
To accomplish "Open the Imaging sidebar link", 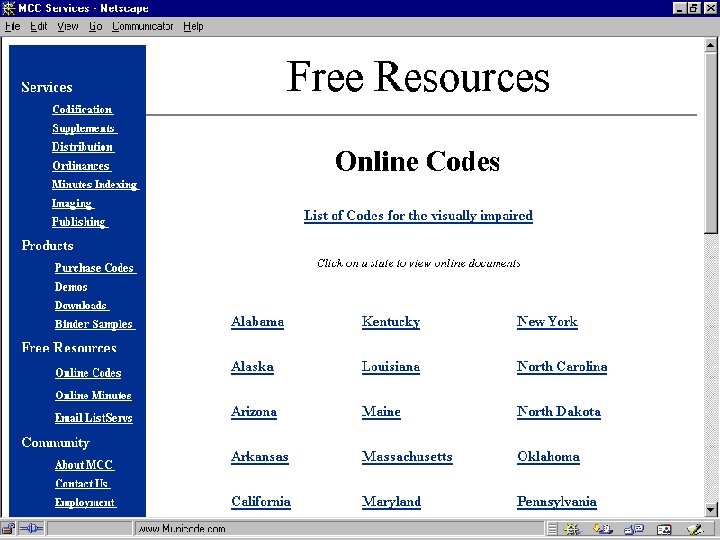I will pos(73,203).
